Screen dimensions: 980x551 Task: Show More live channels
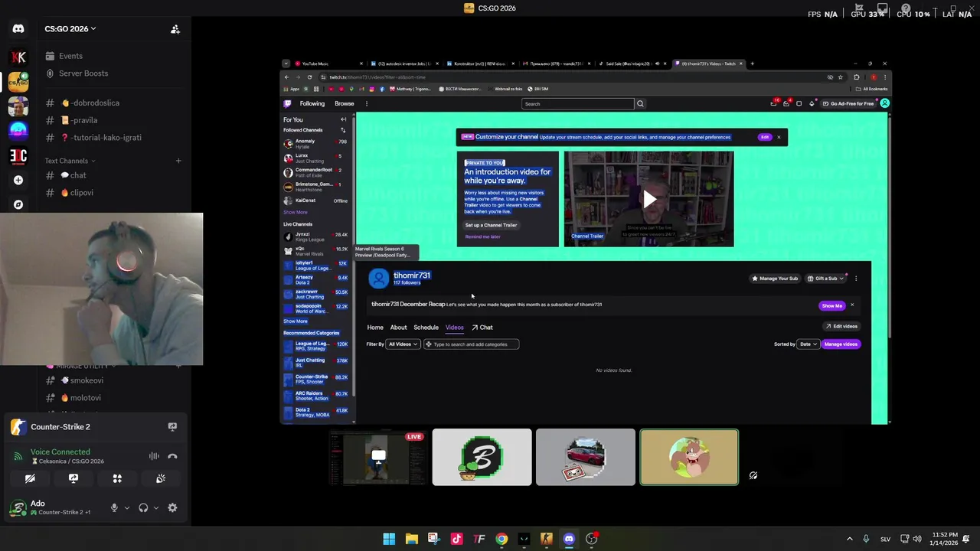point(296,321)
